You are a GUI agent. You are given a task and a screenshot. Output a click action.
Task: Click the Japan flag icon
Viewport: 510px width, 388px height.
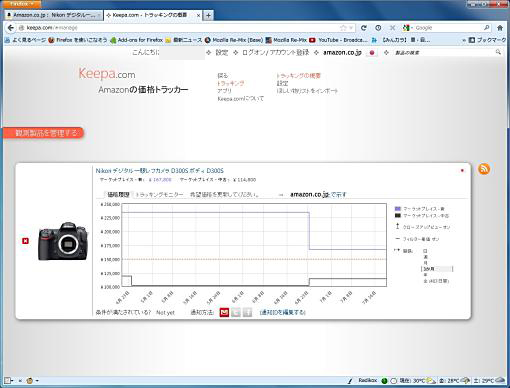(x=372, y=53)
